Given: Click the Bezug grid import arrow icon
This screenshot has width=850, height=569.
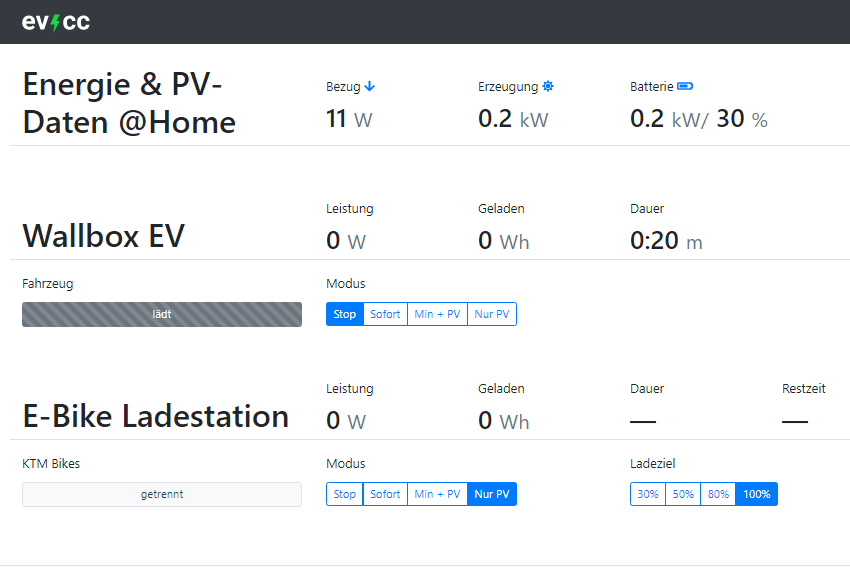Looking at the screenshot, I should pyautogui.click(x=370, y=87).
